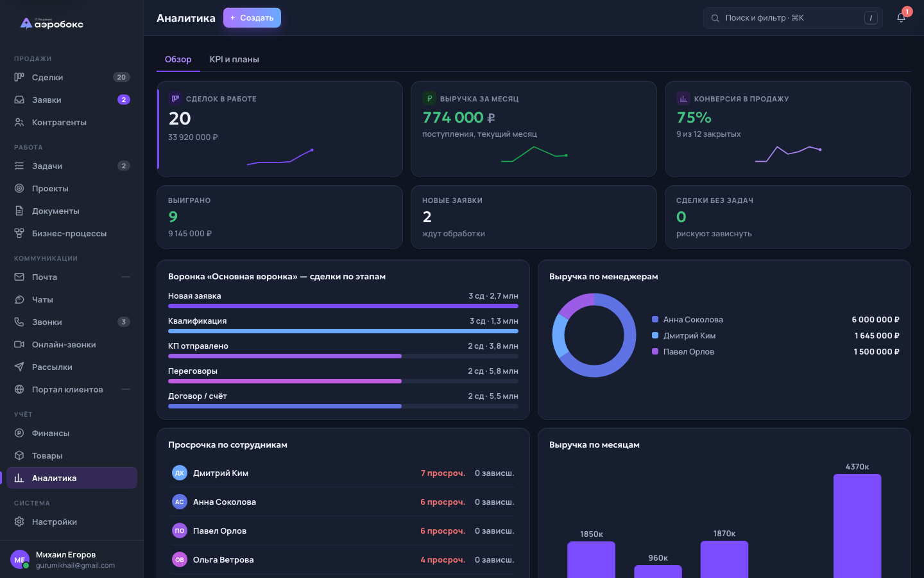Click the 4370к revenue bar
924x578 pixels.
pos(857,526)
